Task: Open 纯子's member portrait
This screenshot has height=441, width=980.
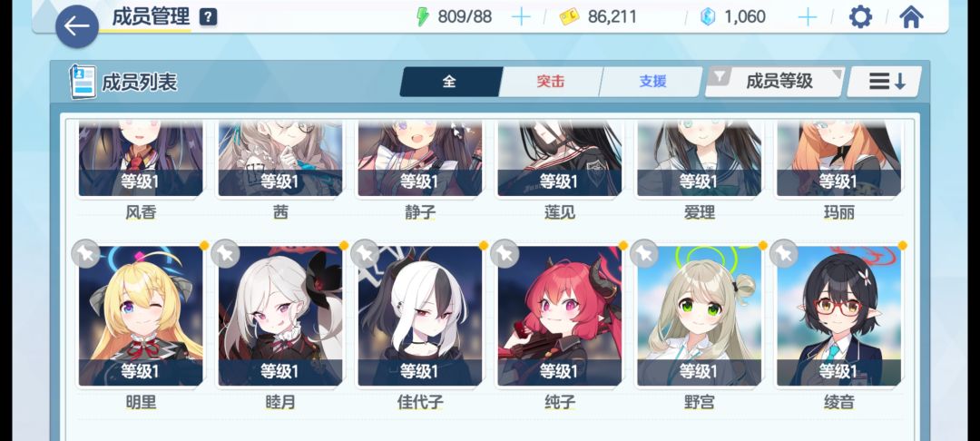Action: tap(559, 316)
